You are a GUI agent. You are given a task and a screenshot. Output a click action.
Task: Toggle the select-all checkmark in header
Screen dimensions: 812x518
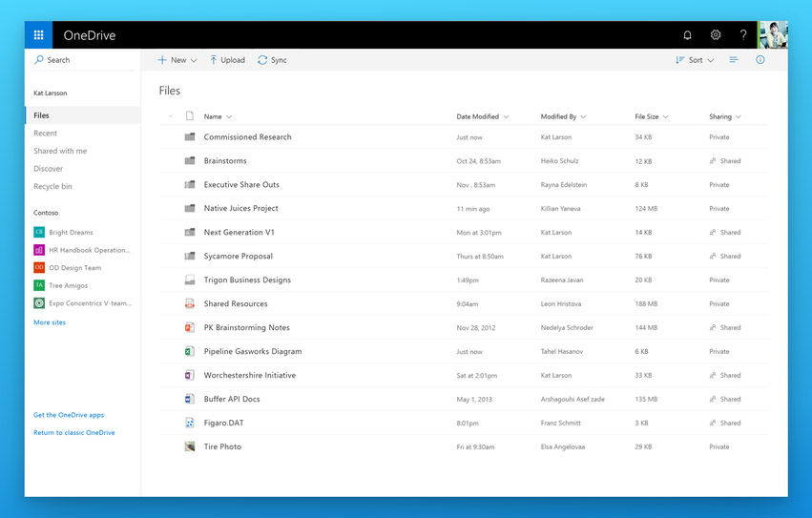coord(171,116)
